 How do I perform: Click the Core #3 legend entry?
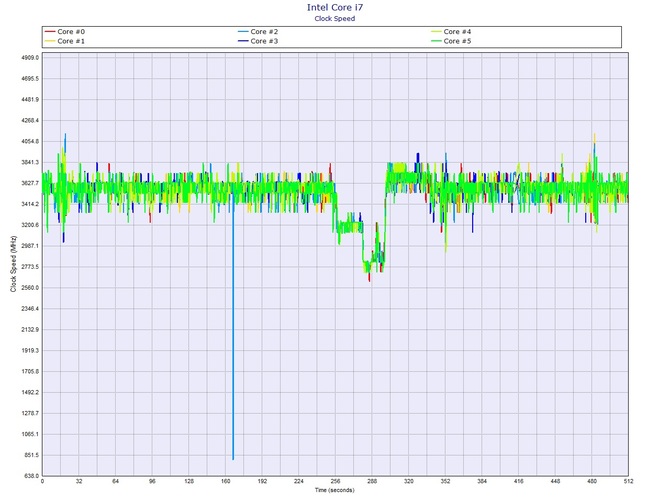pos(258,41)
